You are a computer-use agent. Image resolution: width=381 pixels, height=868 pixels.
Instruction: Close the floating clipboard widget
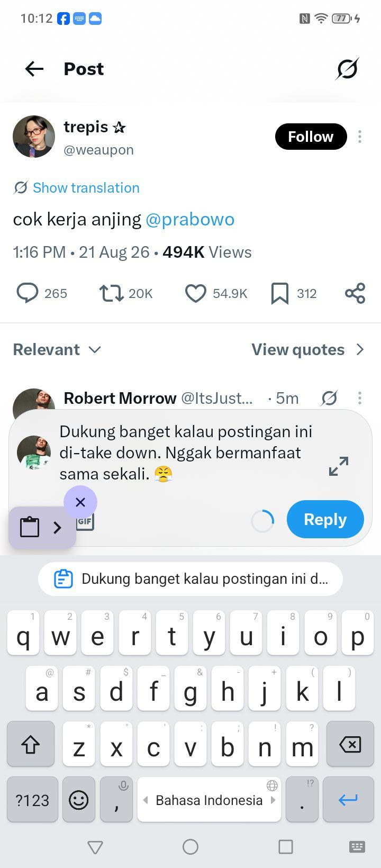[x=80, y=502]
